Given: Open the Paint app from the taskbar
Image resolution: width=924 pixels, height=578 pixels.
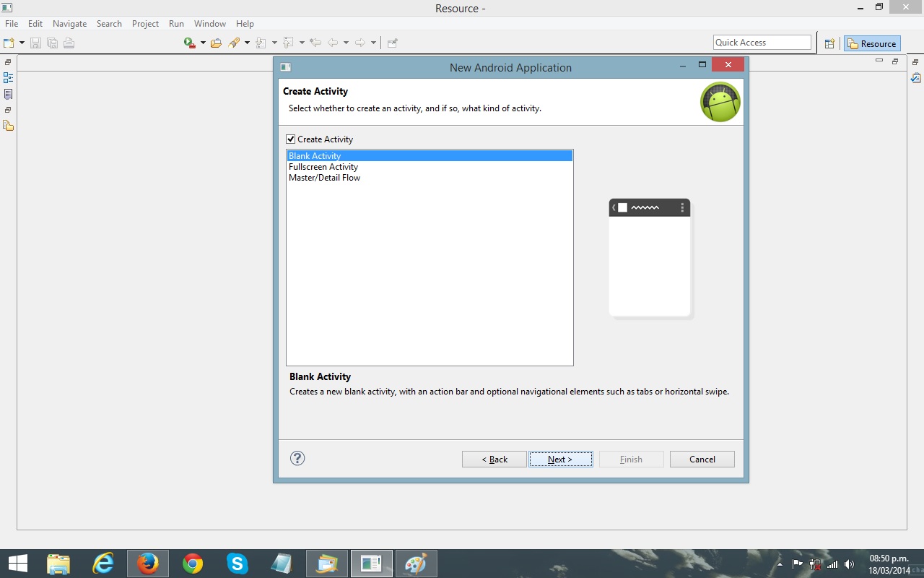Looking at the screenshot, I should click(417, 564).
